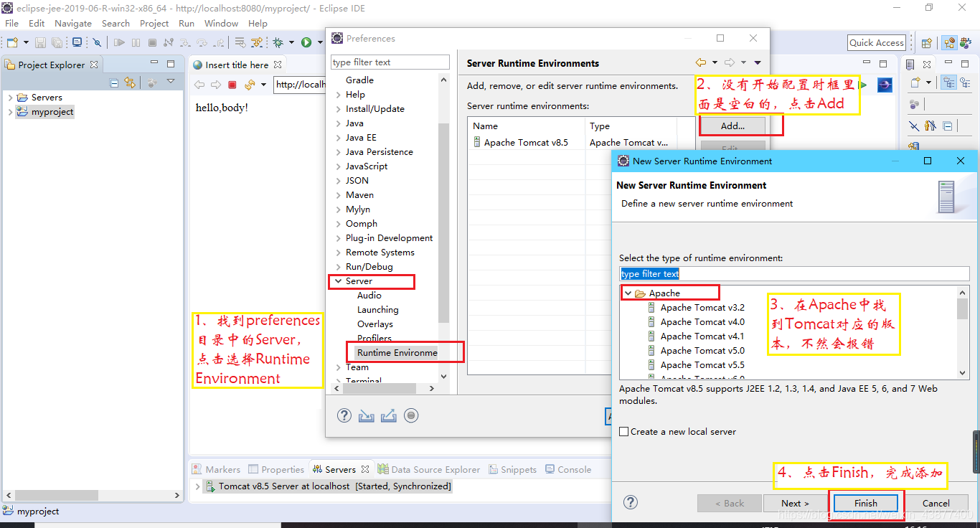Click the Save All icon in toolbar

[x=57, y=42]
